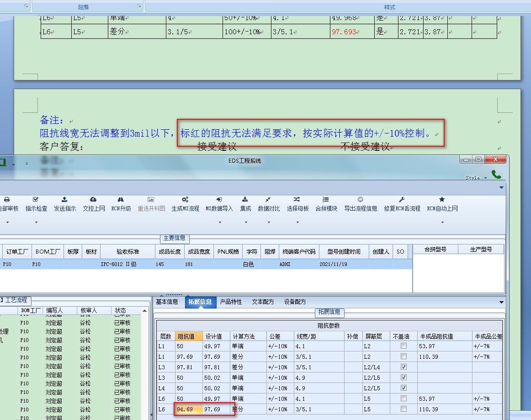531x420 pixels.
Task: Click the 集成 download icon
Action: (245, 200)
